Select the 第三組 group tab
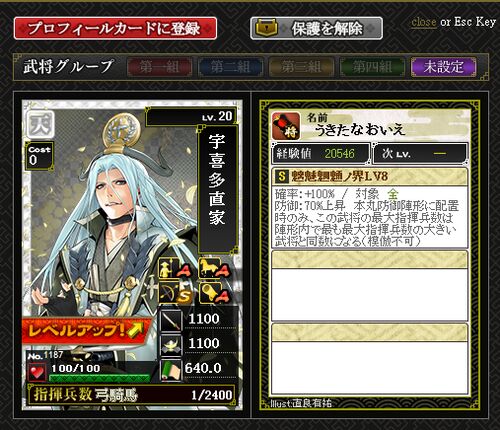500x430 pixels. click(301, 67)
